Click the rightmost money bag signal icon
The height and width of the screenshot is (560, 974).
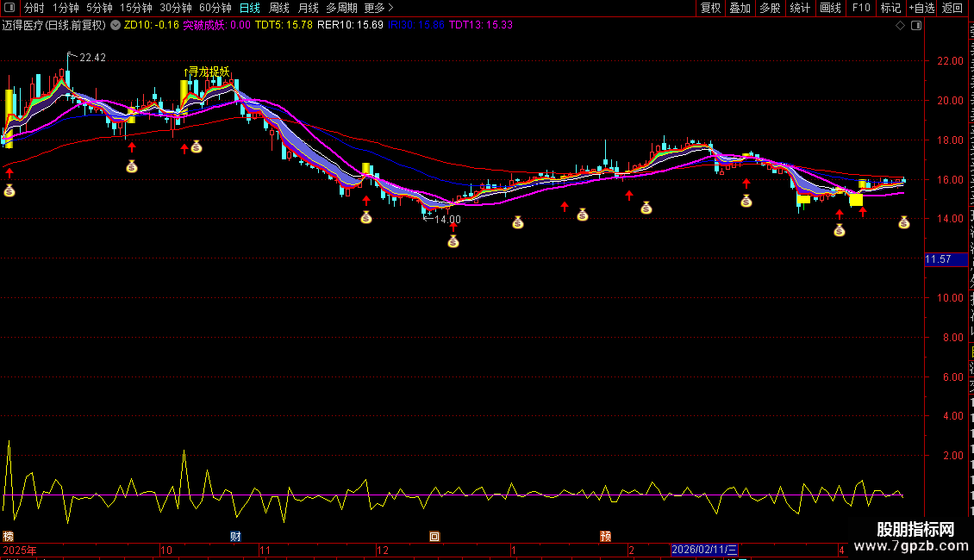click(x=903, y=222)
